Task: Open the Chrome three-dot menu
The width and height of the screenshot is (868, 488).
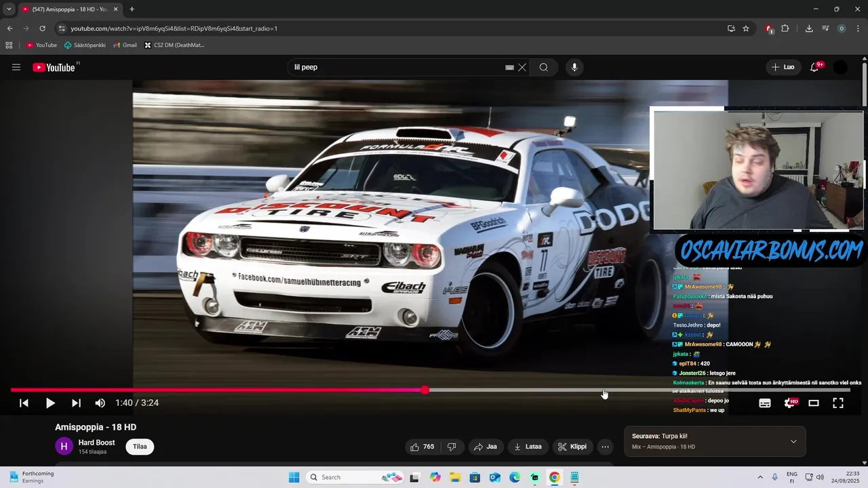Action: click(x=858, y=28)
